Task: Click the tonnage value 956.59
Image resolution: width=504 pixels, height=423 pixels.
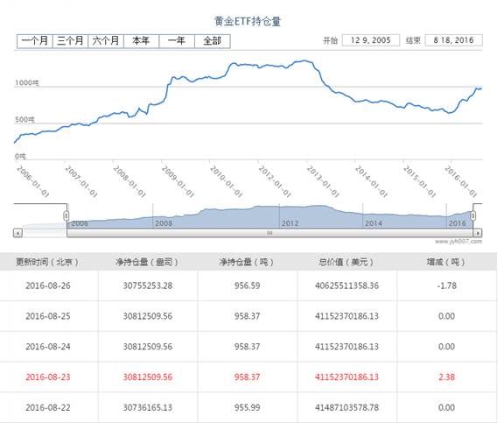Action: [x=247, y=286]
